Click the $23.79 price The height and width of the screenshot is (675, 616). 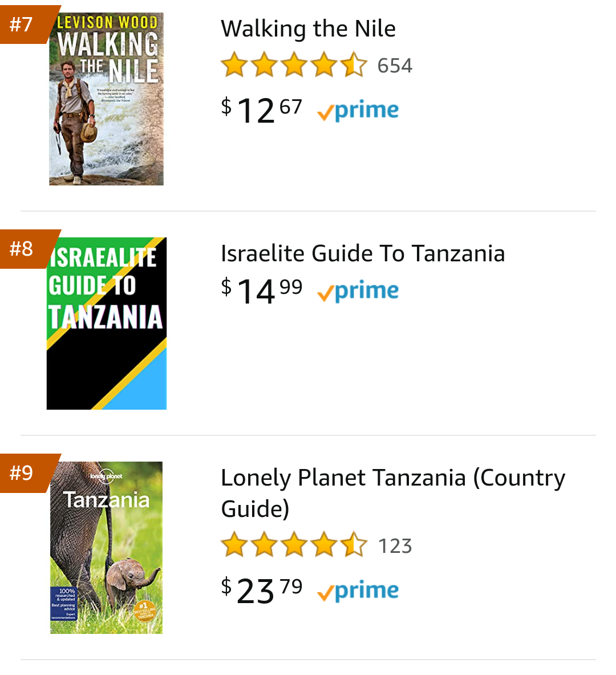tap(262, 590)
